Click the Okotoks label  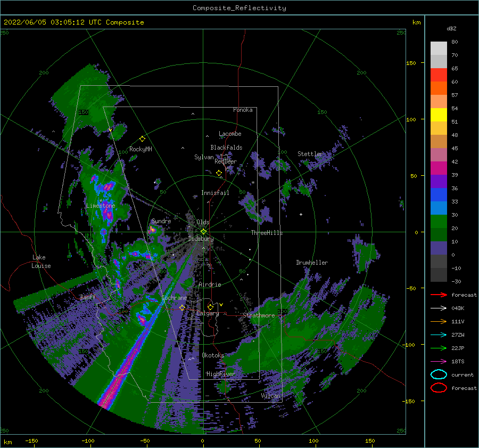coord(213,355)
